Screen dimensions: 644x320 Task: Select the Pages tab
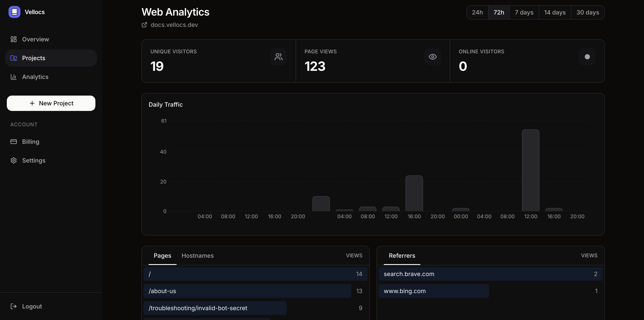[162, 255]
